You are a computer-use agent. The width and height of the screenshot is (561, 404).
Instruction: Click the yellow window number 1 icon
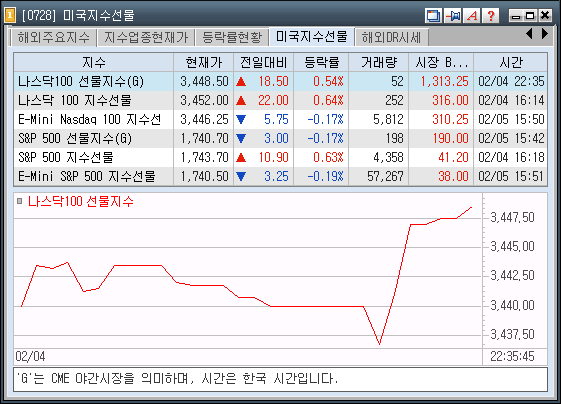tap(10, 15)
